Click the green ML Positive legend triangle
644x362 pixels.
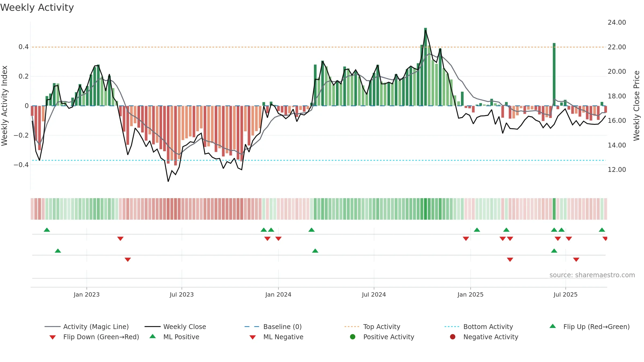click(x=153, y=336)
